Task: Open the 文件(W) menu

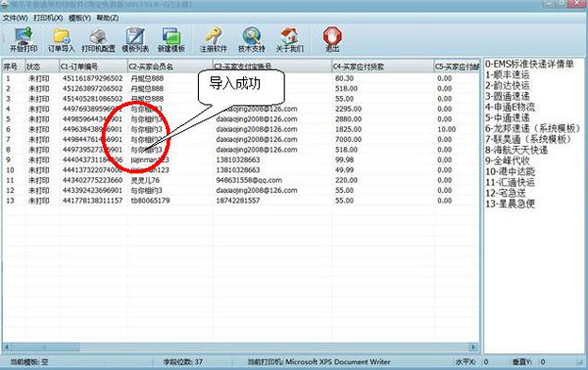Action: (x=15, y=18)
